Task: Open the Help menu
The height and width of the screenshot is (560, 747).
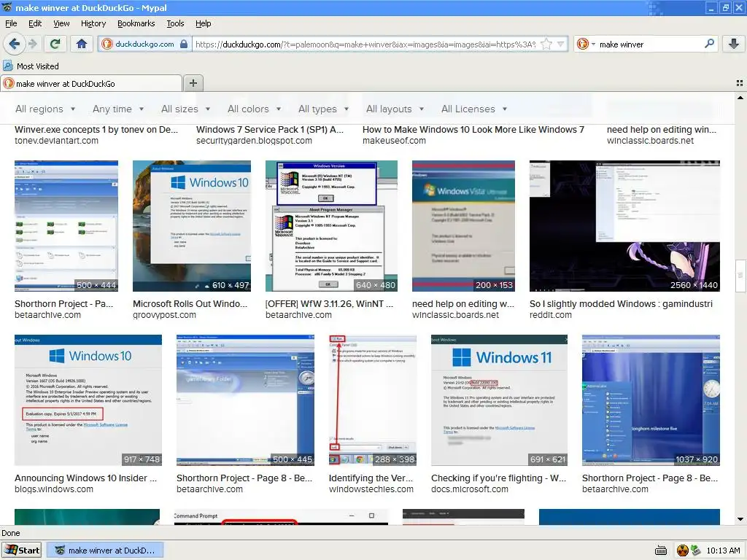Action: click(204, 23)
